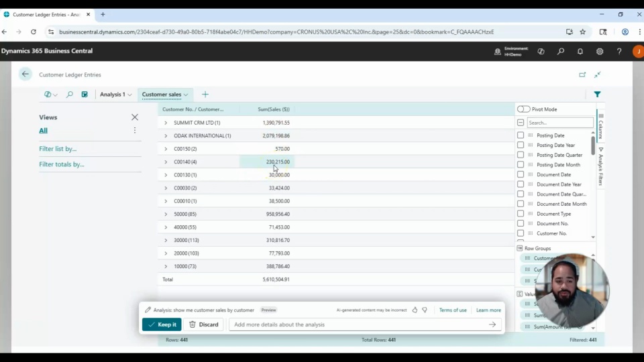Open the filter pane funnel icon
This screenshot has width=644, height=362.
(597, 95)
